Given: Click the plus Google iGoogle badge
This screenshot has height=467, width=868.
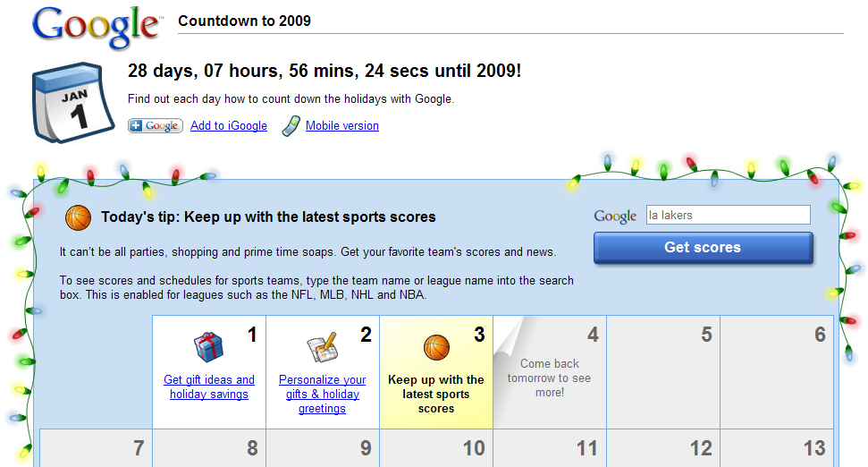Looking at the screenshot, I should (x=156, y=126).
